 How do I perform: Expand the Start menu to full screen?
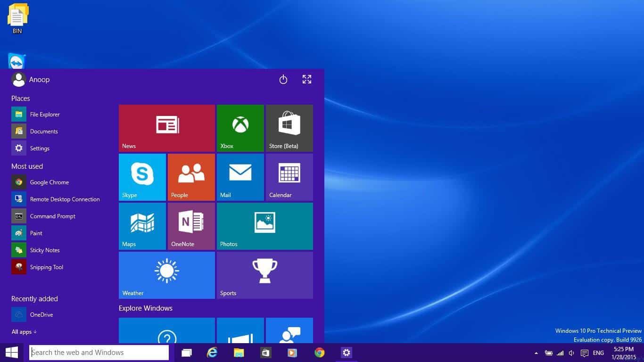307,79
